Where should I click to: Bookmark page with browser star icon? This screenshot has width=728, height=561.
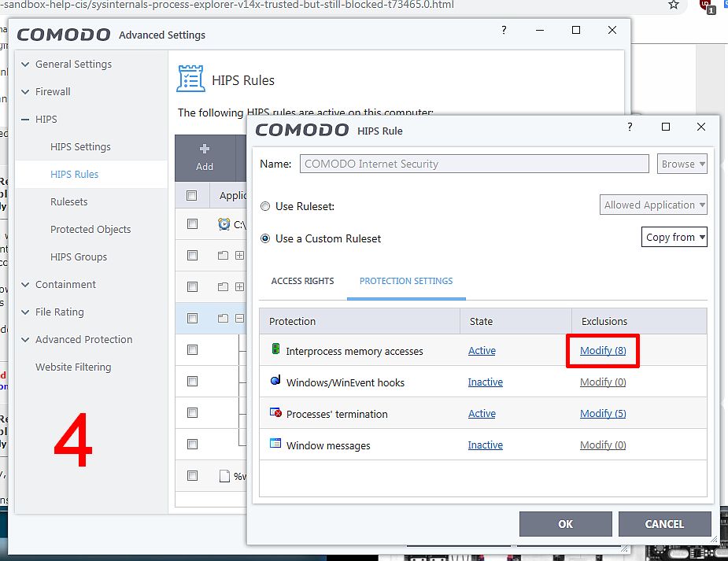coord(674,5)
